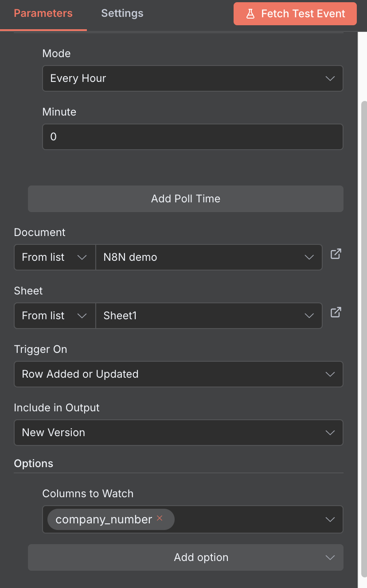Open the N8N demo document dropdown
Screen dimensions: 367x588
pos(208,257)
